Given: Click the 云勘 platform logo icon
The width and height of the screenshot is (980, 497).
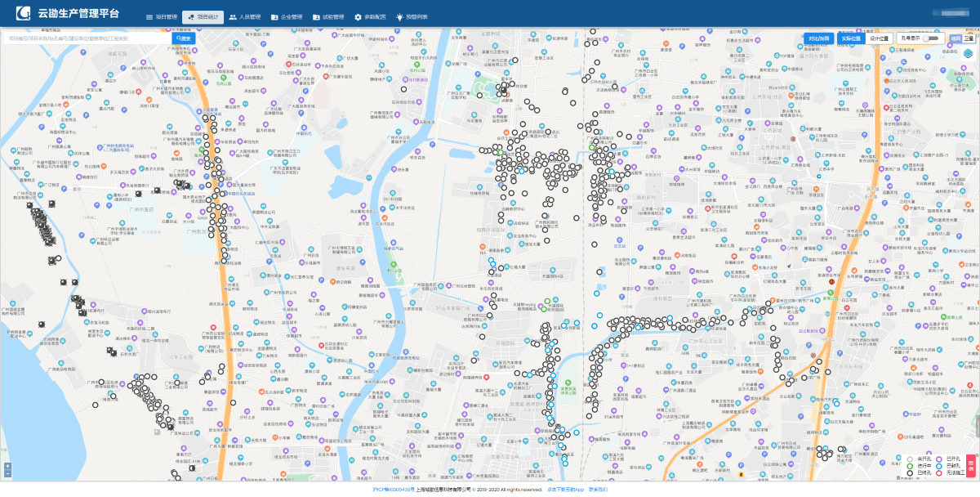Looking at the screenshot, I should [x=24, y=14].
